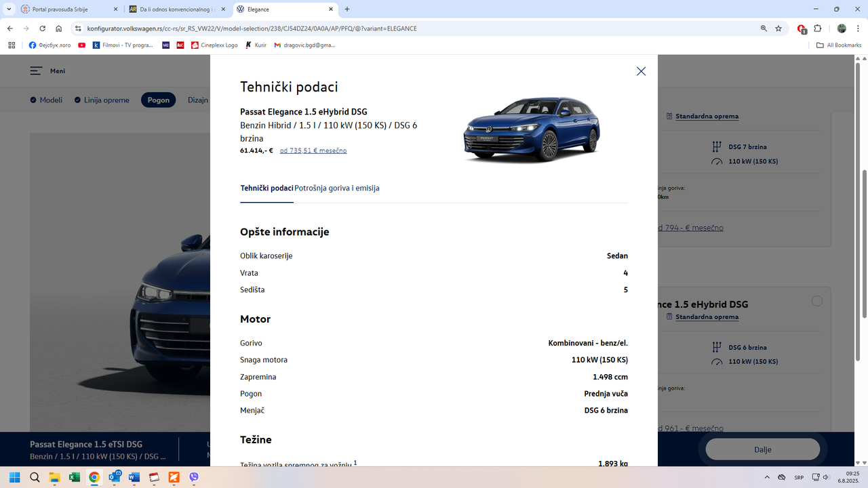Open the red extension icon with badge
Image resolution: width=868 pixels, height=488 pixels.
[802, 28]
